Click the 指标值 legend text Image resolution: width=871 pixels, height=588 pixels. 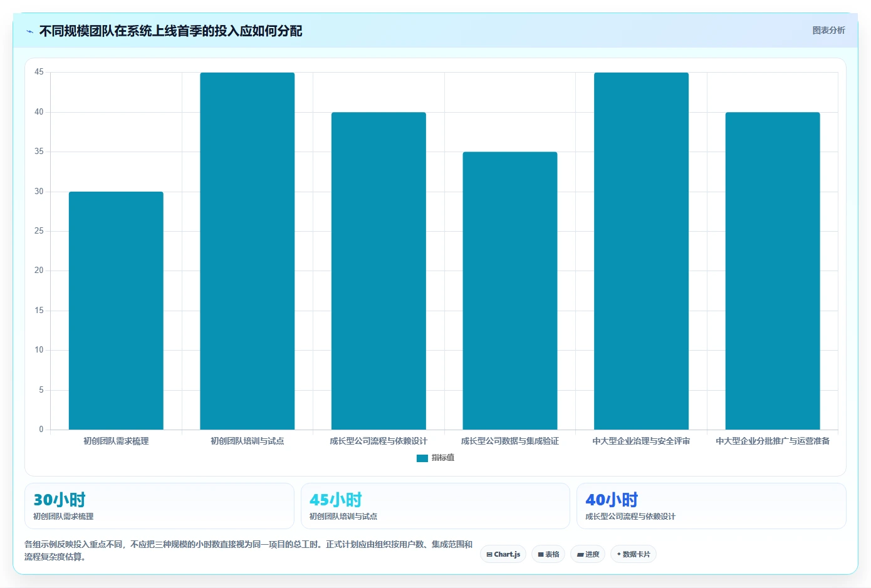pos(443,458)
